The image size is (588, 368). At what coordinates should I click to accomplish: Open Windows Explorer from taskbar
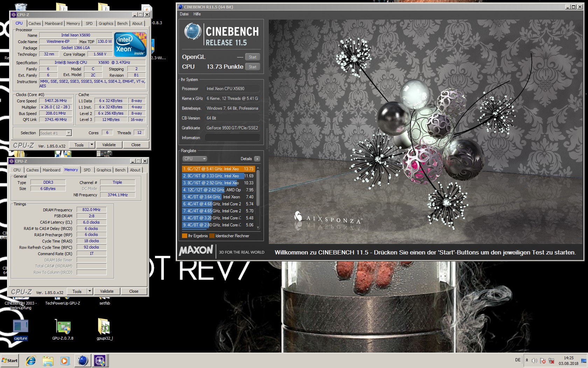point(48,360)
